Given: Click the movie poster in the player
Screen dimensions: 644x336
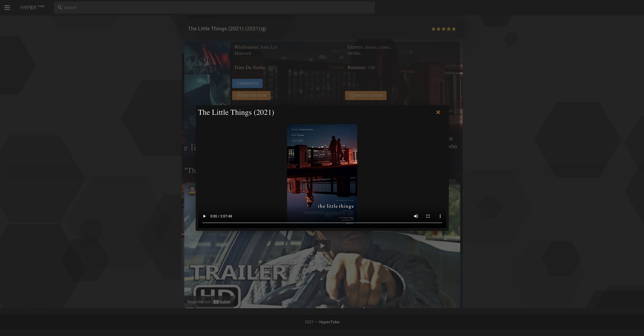Looking at the screenshot, I should point(322,170).
